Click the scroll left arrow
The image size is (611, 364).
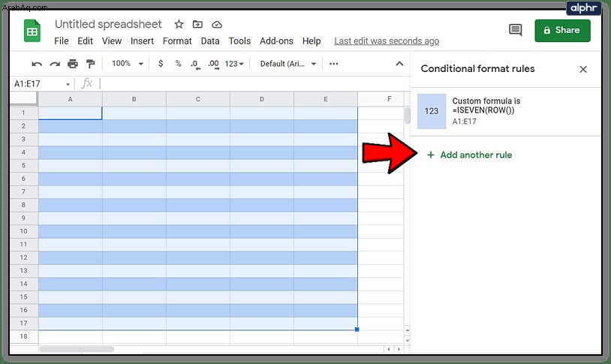[389, 349]
